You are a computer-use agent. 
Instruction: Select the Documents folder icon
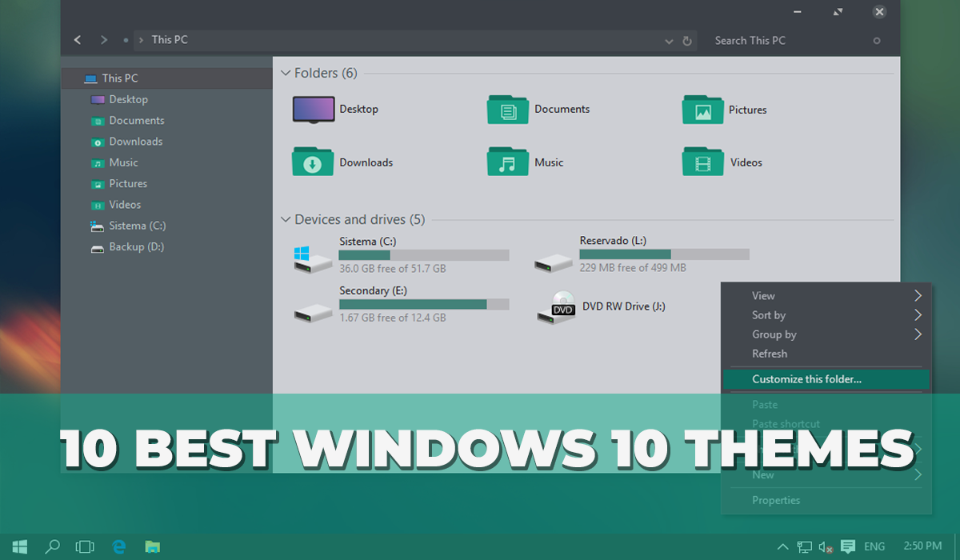508,110
